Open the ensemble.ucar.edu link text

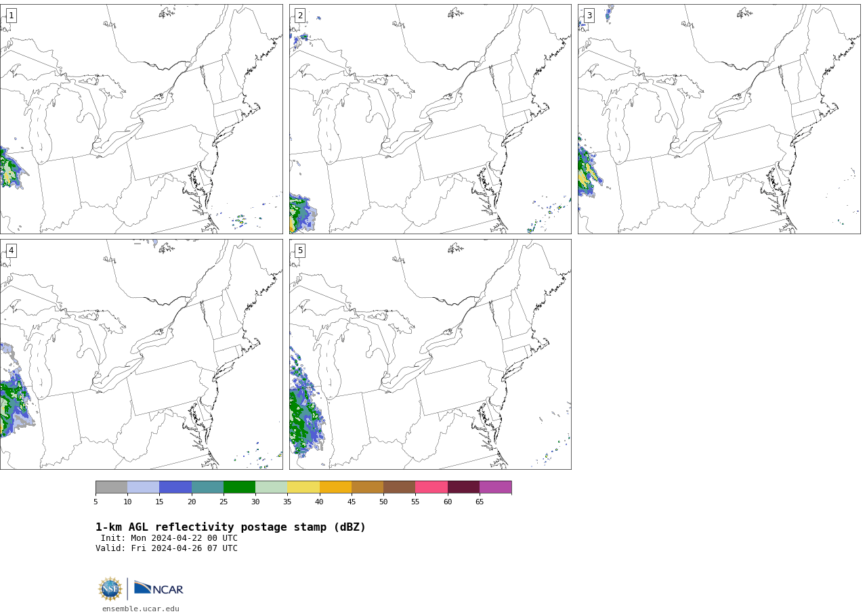point(141,609)
